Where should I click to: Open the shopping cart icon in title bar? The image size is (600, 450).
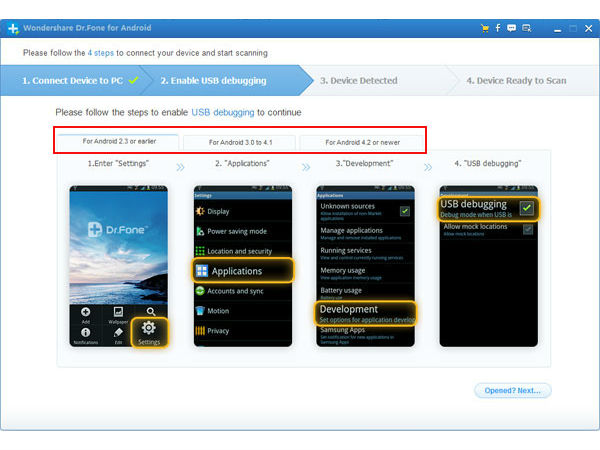(x=485, y=28)
